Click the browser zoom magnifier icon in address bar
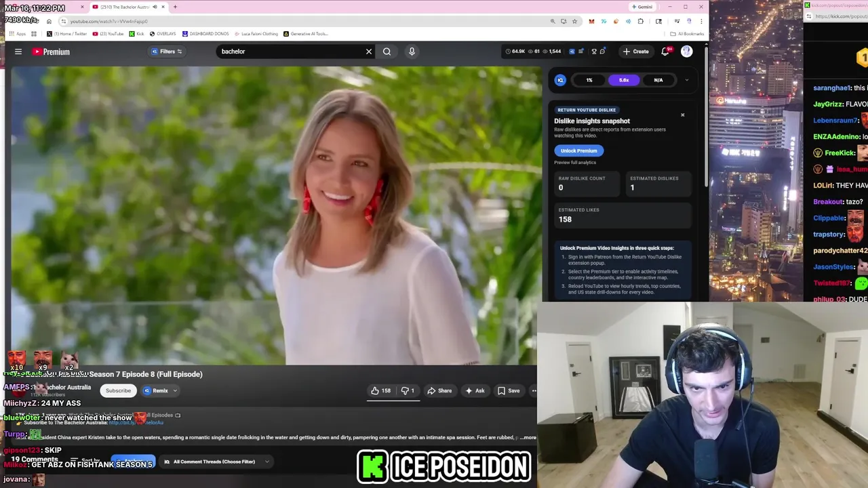The height and width of the screenshot is (488, 868). [553, 21]
